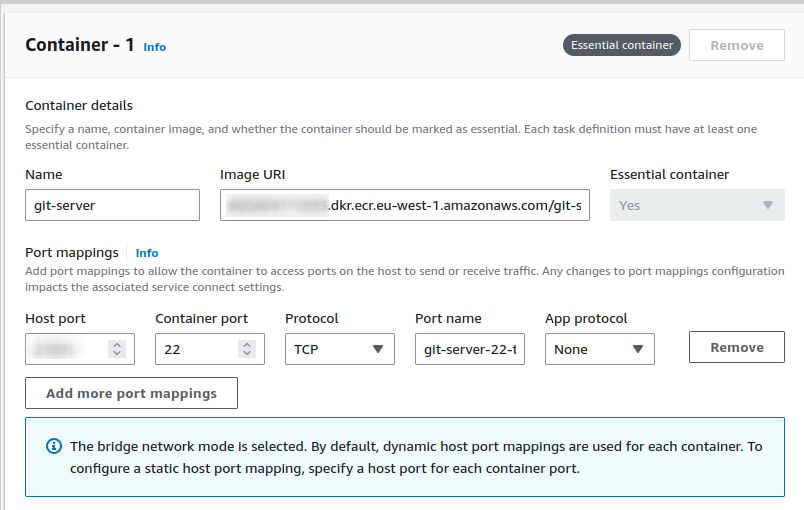Viewport: 804px width, 510px height.
Task: Focus the Name field containing git-server
Action: 112,205
